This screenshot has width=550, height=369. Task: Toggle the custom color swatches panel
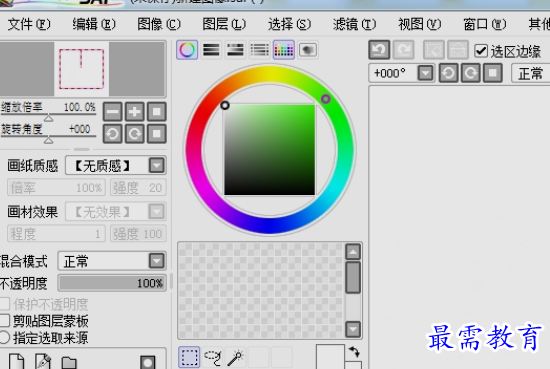(283, 50)
